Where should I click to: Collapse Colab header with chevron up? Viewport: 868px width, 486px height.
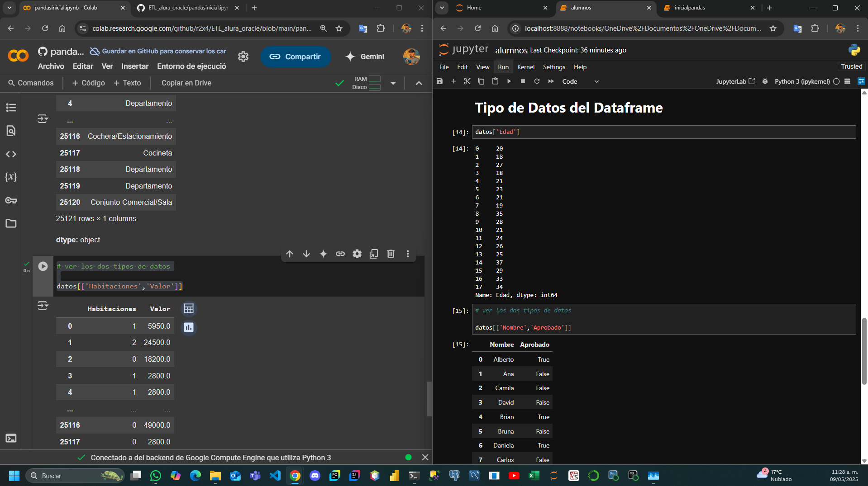(419, 83)
